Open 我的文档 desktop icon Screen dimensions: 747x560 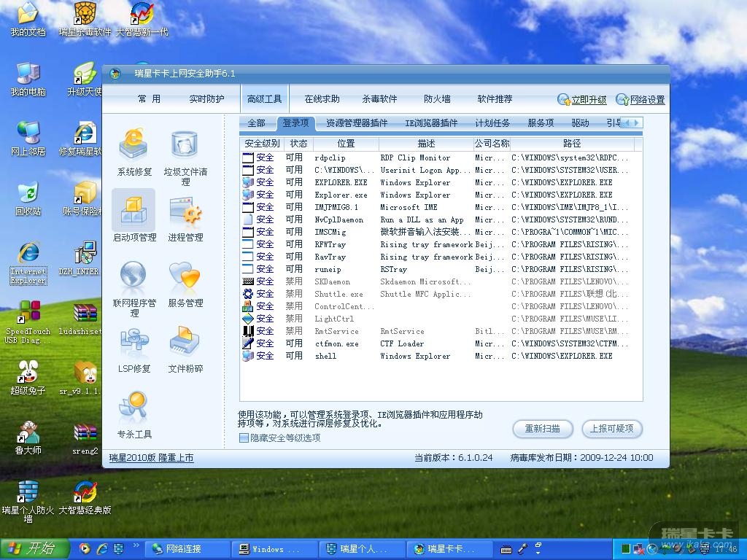28,20
